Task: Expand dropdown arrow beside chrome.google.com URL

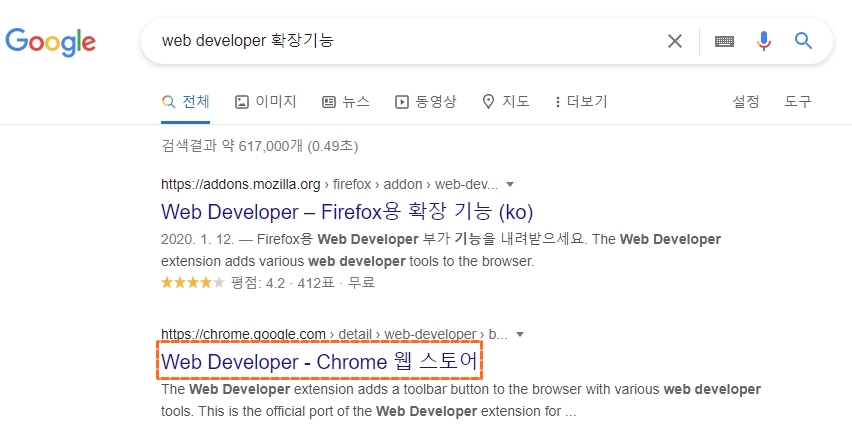Action: click(x=520, y=334)
